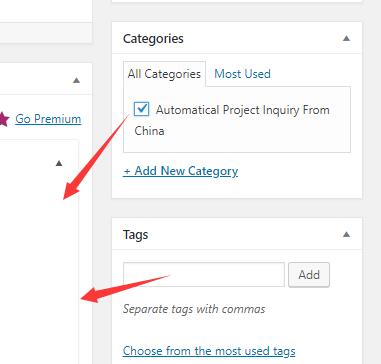
Task: Click the upper red arrow's head
Action: [70, 191]
